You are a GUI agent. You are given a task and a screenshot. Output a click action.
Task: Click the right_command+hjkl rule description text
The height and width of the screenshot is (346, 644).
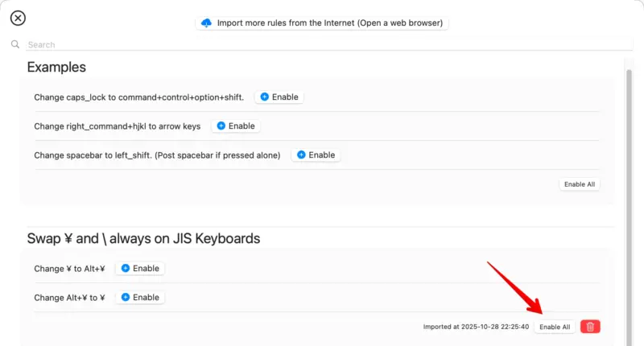point(117,126)
